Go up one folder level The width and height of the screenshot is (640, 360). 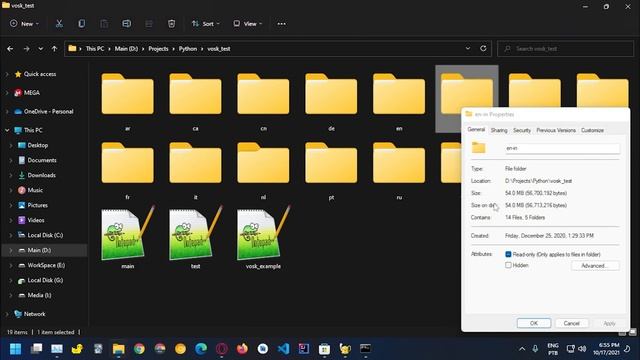54,49
